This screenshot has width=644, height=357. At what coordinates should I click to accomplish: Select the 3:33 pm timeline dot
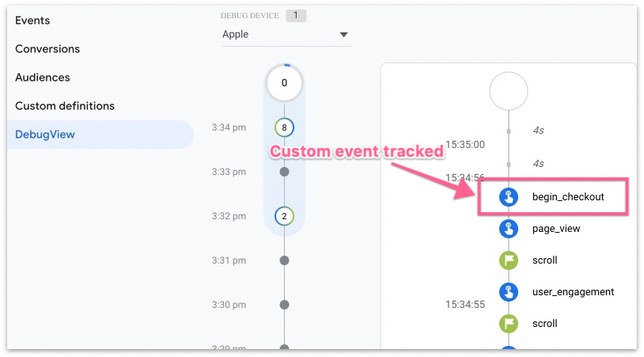click(285, 172)
